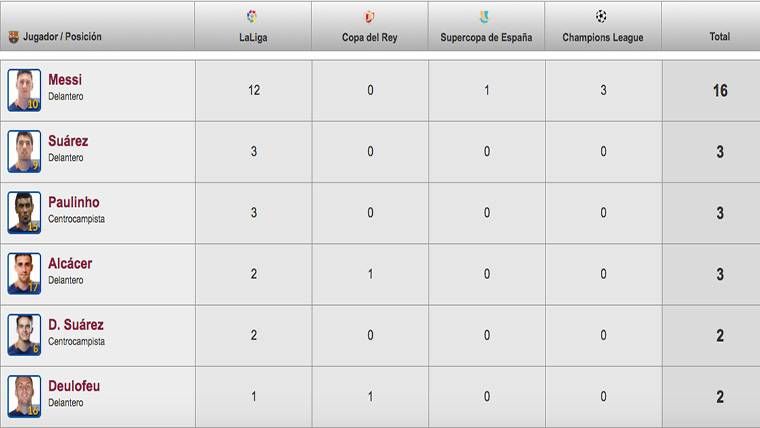Sort by the Total column header
The image size is (760, 428).
719,37
